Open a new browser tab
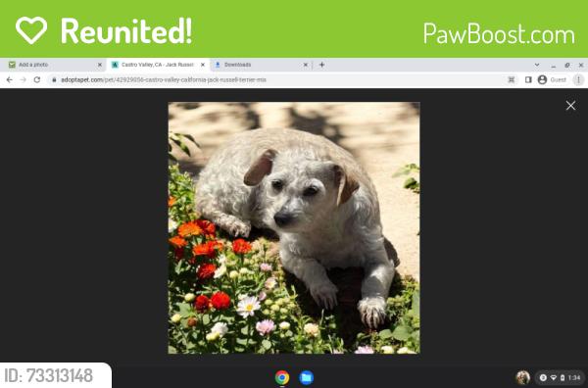Image resolution: width=588 pixels, height=388 pixels. pyautogui.click(x=321, y=65)
